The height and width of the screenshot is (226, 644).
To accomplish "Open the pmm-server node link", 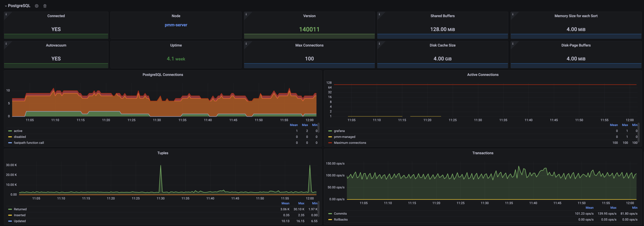I will [176, 25].
